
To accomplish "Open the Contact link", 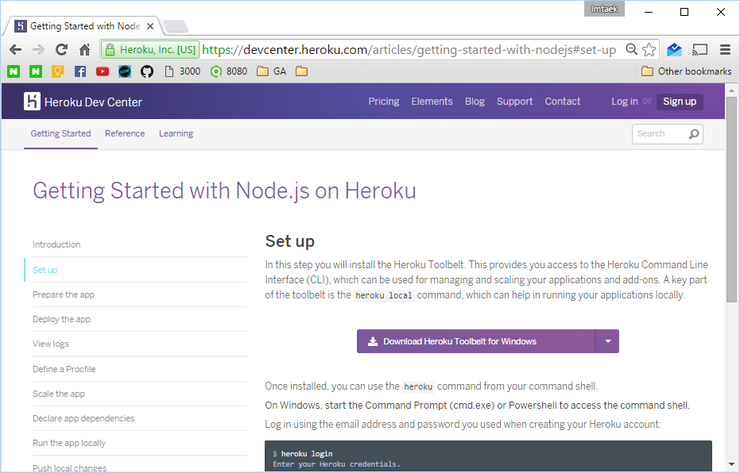I will click(563, 101).
